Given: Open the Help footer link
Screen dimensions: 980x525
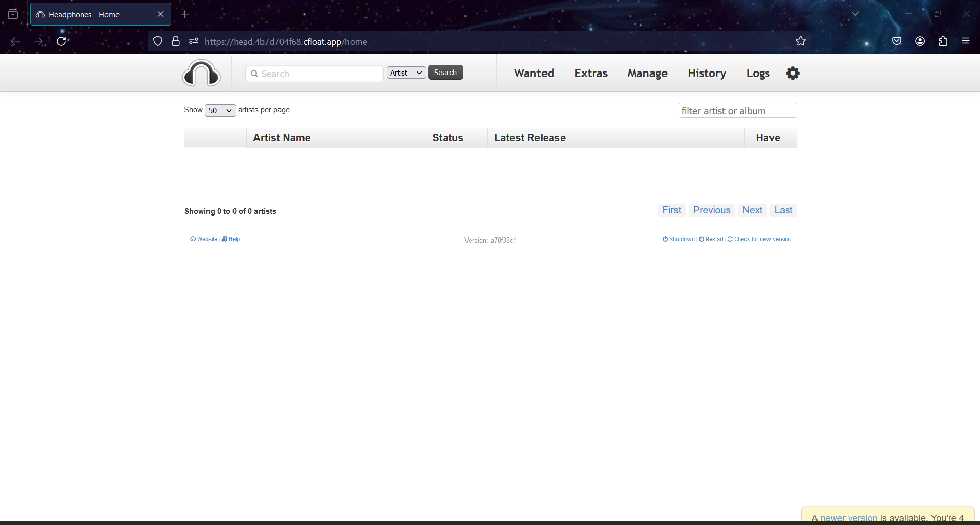Looking at the screenshot, I should [x=231, y=239].
